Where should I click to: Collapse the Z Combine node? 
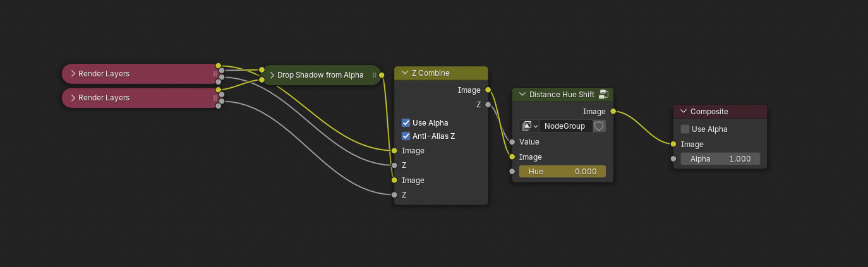(x=404, y=73)
